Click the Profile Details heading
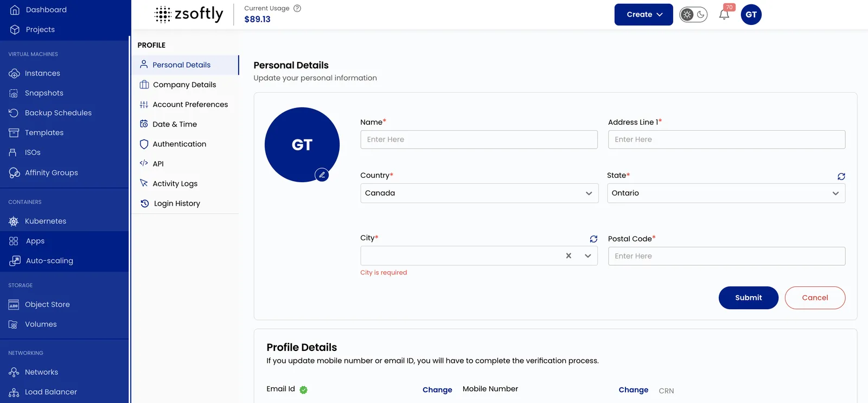 (302, 347)
